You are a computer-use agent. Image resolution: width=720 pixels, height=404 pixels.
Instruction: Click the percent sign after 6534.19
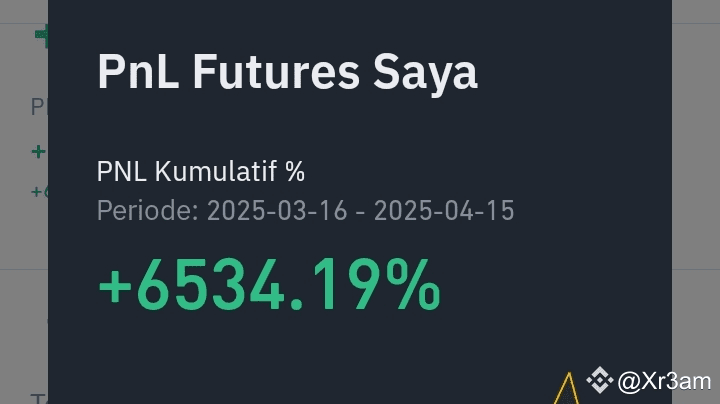pyautogui.click(x=414, y=285)
